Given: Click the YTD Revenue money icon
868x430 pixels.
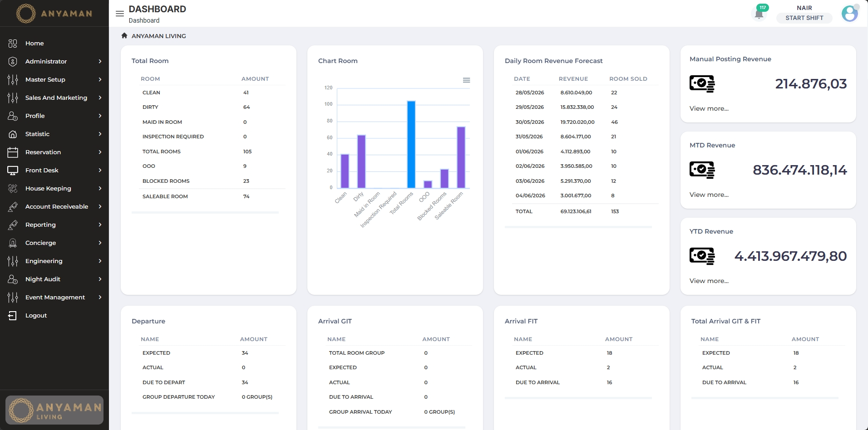Looking at the screenshot, I should coord(702,256).
